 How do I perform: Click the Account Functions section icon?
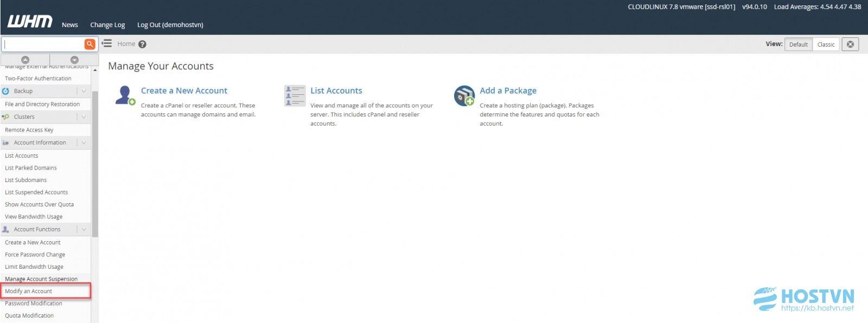coord(6,229)
